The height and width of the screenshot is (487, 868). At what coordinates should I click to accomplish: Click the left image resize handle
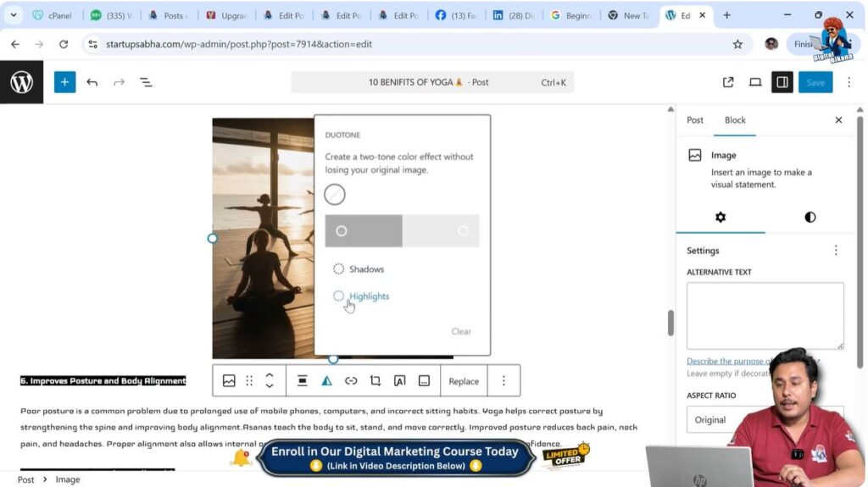[213, 239]
